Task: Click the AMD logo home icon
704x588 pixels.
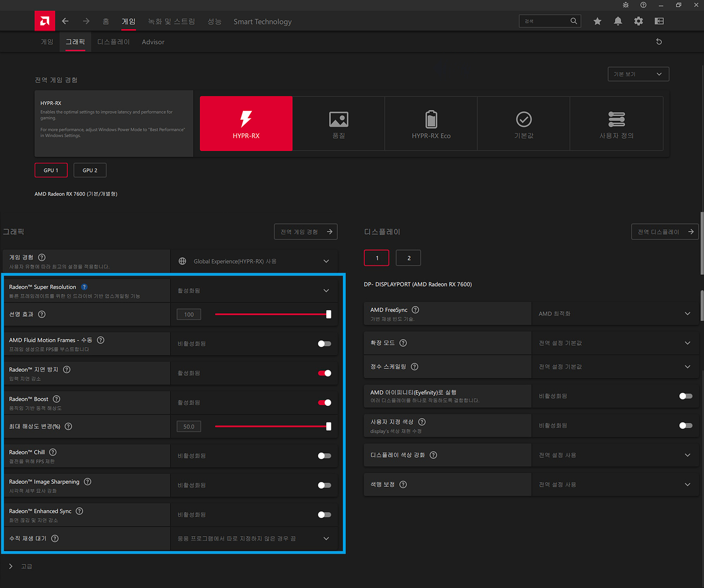Action: coord(45,21)
